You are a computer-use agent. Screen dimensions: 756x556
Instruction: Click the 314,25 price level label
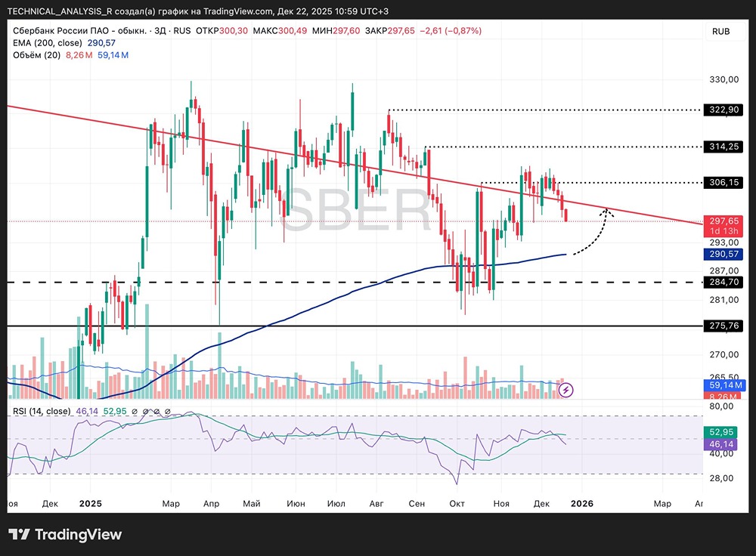(x=723, y=147)
